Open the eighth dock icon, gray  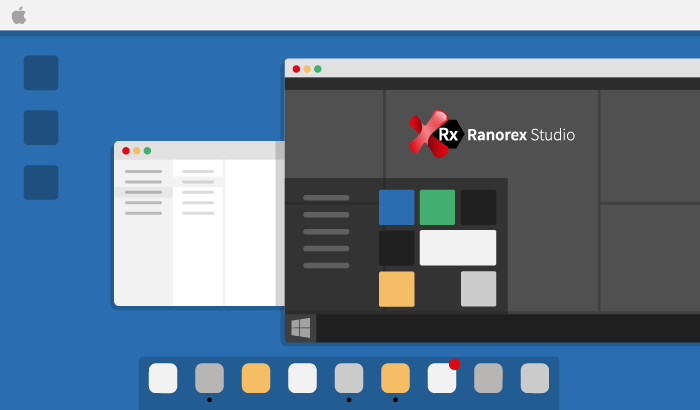pos(488,378)
